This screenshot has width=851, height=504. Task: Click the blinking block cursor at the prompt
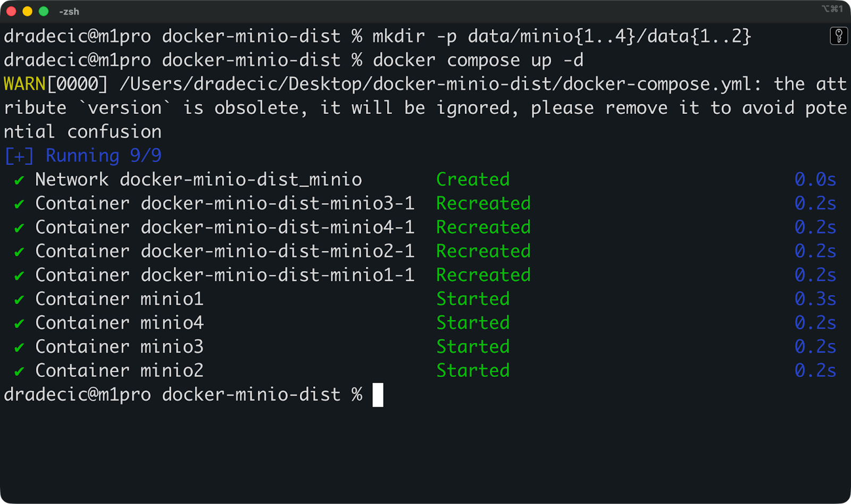pos(379,394)
